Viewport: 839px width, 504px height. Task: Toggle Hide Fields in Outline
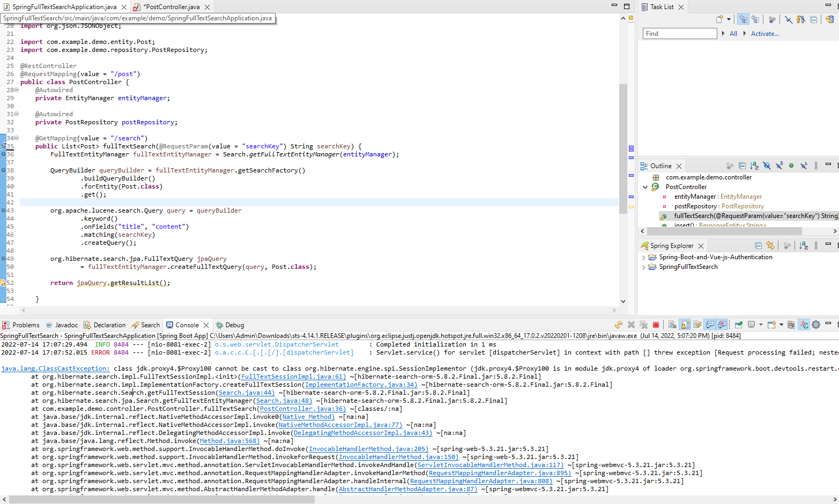pyautogui.click(x=767, y=166)
